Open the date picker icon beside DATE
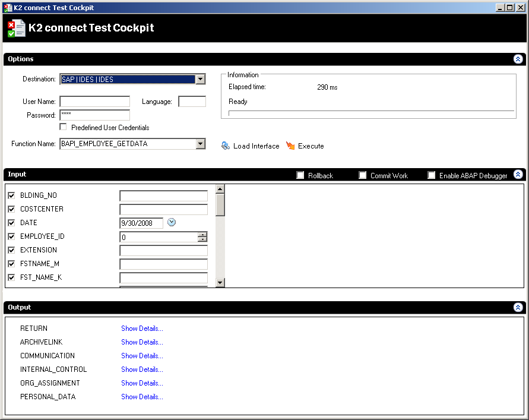This screenshot has width=529, height=420. click(172, 222)
